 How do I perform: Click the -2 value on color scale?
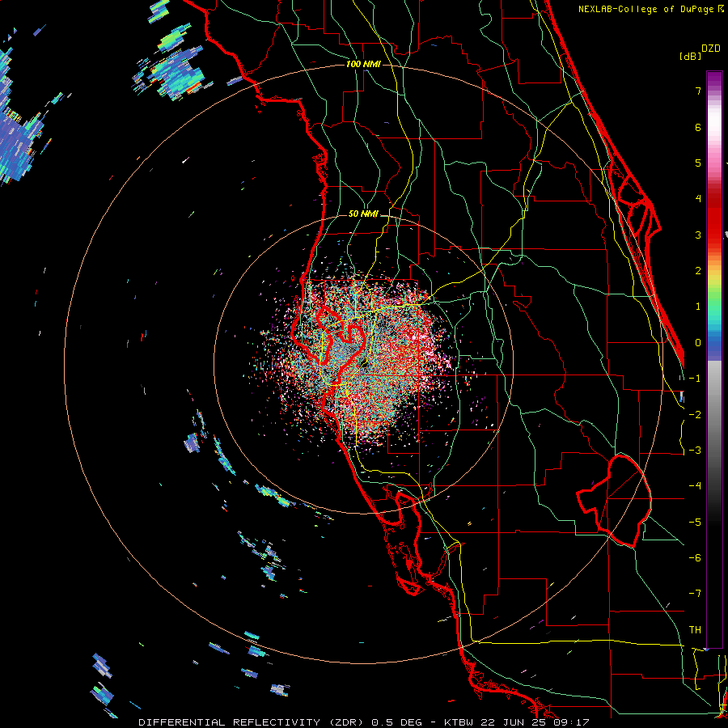[695, 415]
